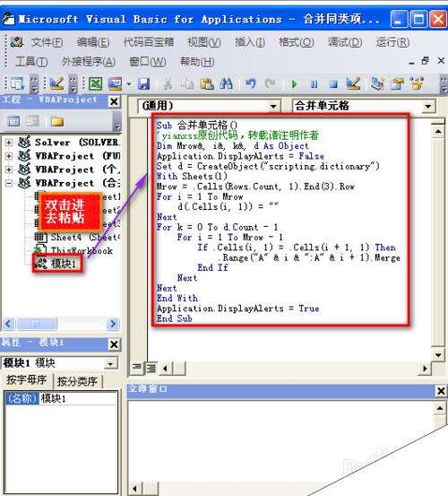
Task: Toggle Folders icon in project panel
Action: [x=57, y=121]
